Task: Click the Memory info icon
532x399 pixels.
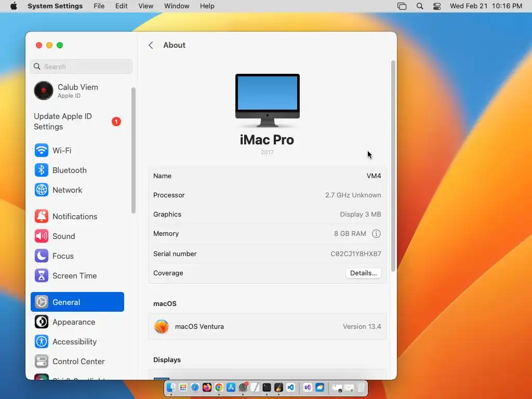Action: point(376,233)
